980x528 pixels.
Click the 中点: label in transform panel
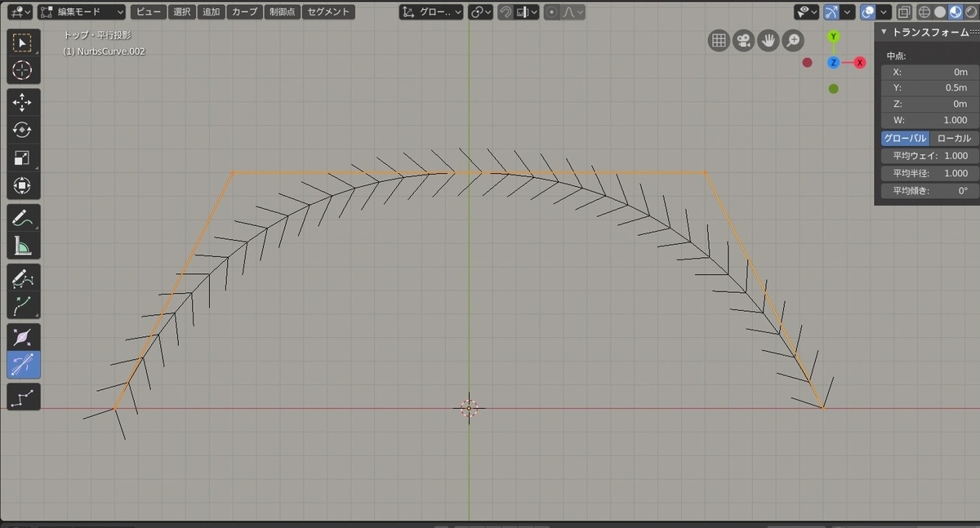(897, 55)
